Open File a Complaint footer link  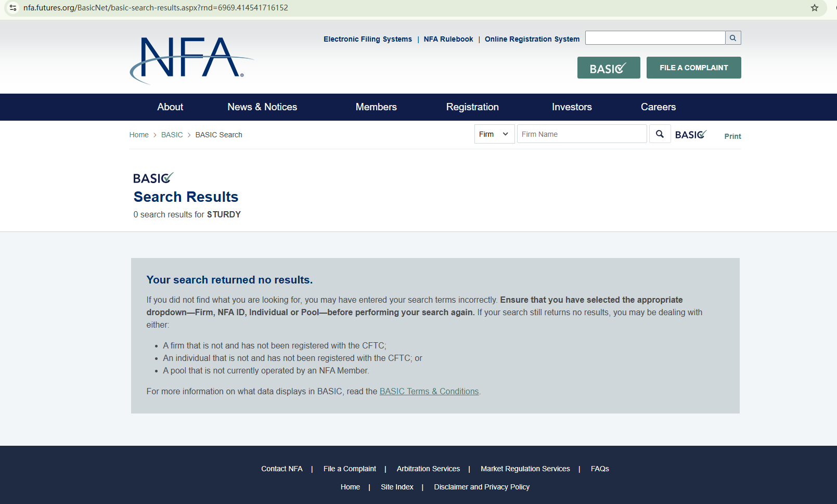click(350, 469)
